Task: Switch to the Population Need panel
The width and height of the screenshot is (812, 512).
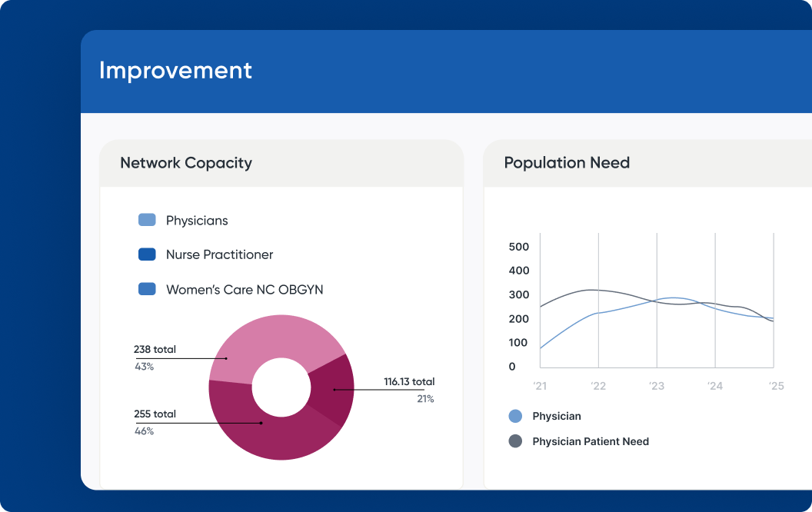Action: tap(567, 163)
